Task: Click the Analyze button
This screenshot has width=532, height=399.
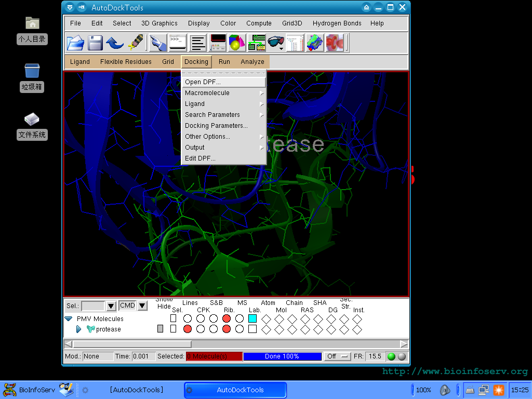Action: pyautogui.click(x=252, y=62)
